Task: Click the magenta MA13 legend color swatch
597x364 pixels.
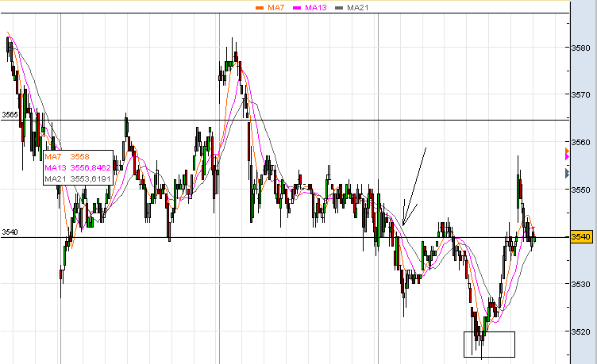Action: pyautogui.click(x=297, y=8)
